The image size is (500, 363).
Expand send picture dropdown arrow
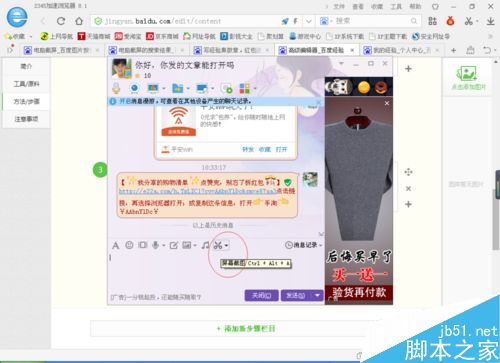click(x=195, y=246)
